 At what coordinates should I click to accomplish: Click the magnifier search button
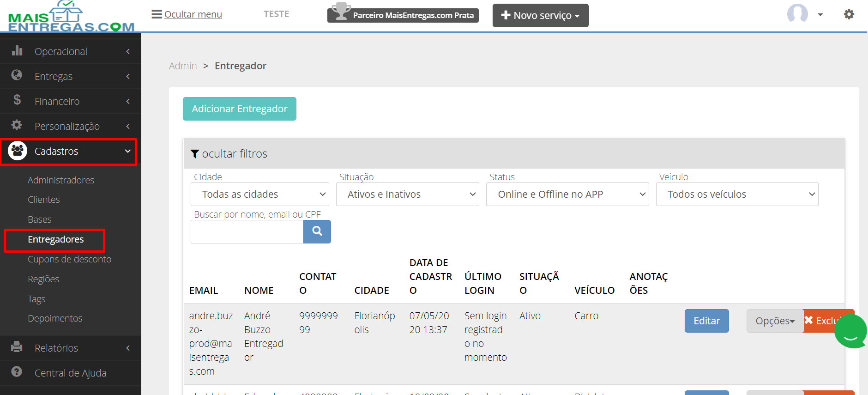(x=317, y=231)
